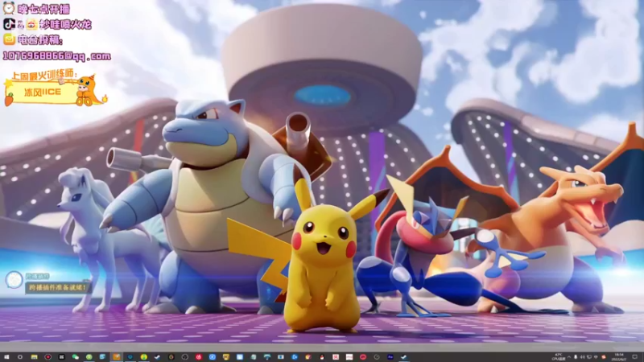Click the 1076968866@qq.com email text
644x362 pixels.
[56, 56]
